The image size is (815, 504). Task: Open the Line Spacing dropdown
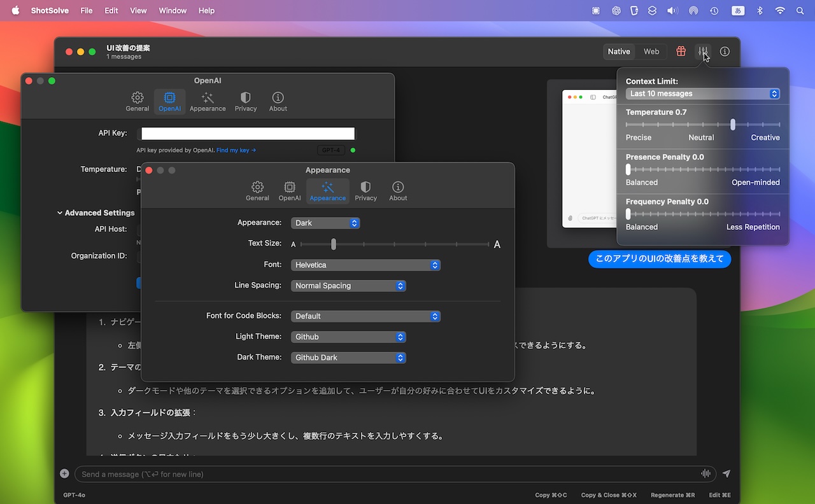click(348, 286)
